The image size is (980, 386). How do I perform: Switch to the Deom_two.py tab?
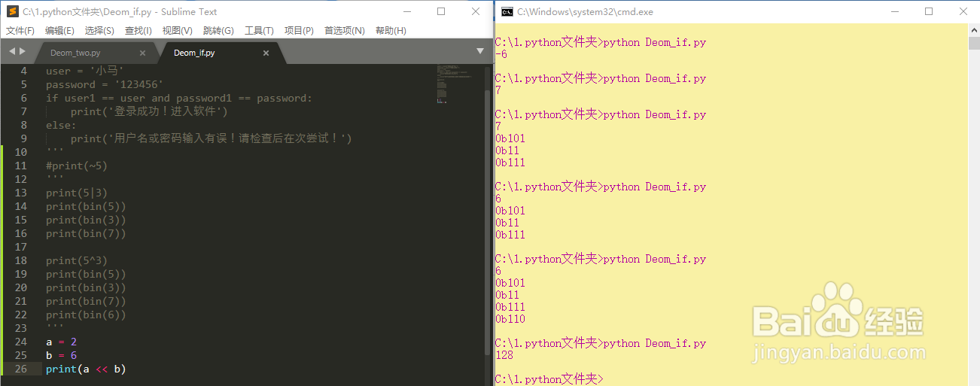click(75, 53)
